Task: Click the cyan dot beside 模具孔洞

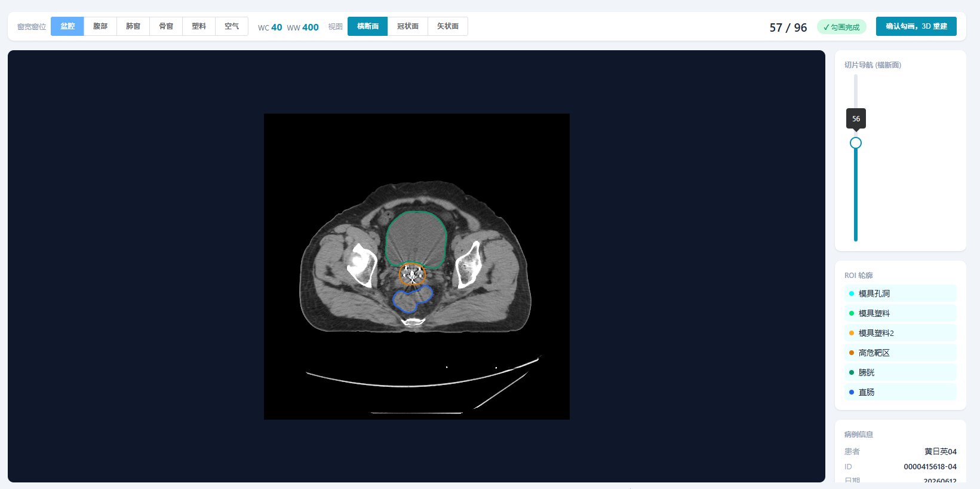Action: point(852,294)
